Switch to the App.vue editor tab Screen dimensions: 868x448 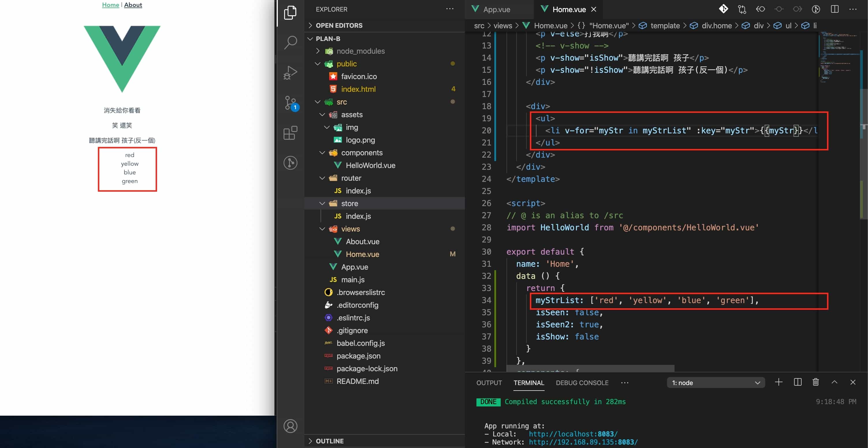coord(496,10)
